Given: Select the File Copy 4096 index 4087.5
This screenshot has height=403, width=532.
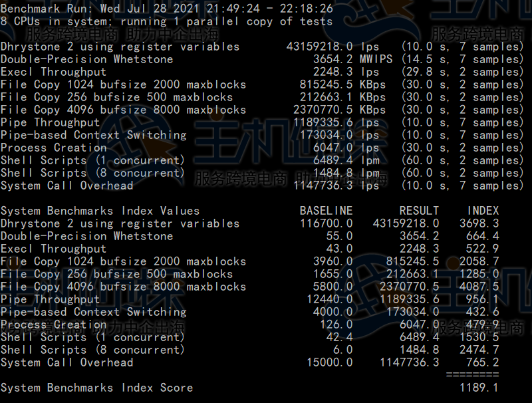Looking at the screenshot, I should [x=479, y=287].
